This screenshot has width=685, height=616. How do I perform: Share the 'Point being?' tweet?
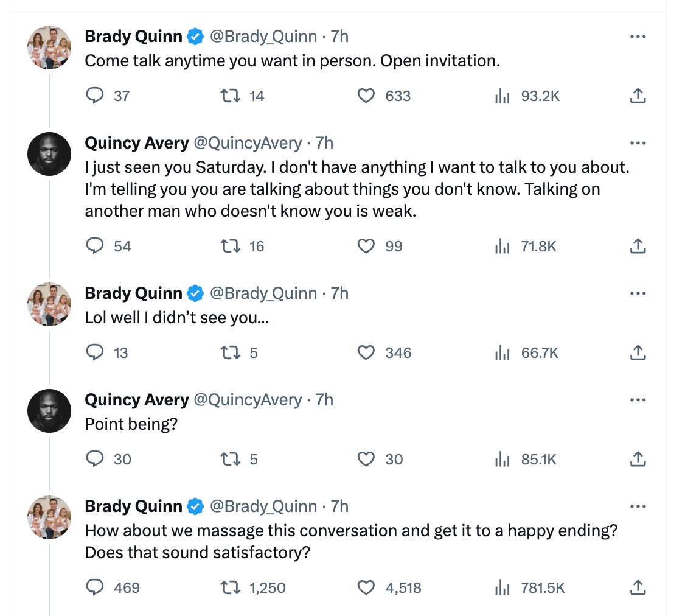pyautogui.click(x=637, y=460)
